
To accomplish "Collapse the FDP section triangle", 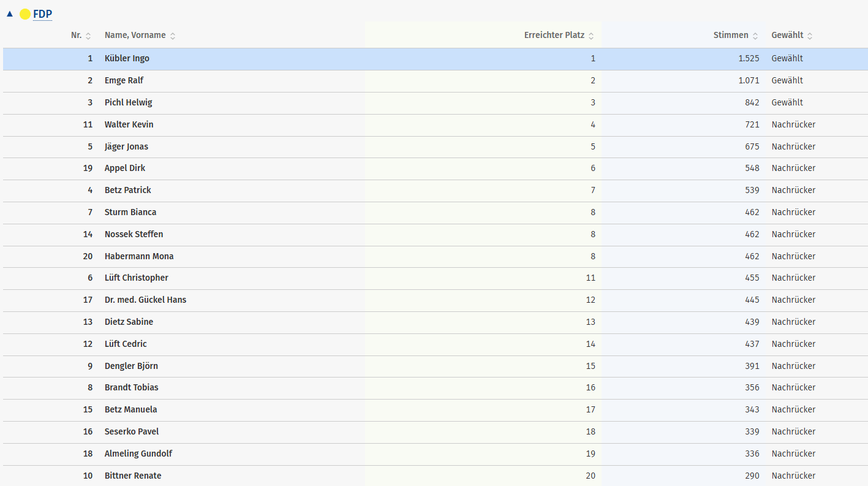I will point(10,13).
